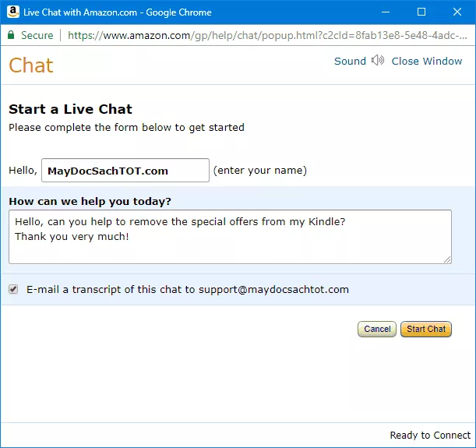Click the Sound link
476x448 pixels.
(x=350, y=61)
